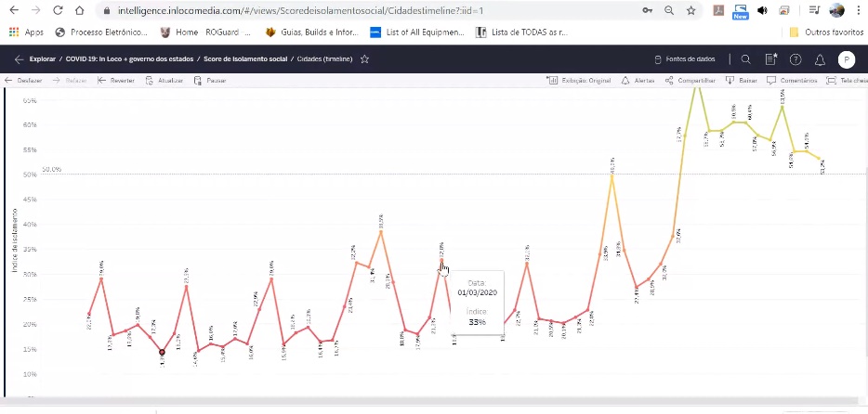Open the Exibição: Original view menu

click(x=579, y=81)
